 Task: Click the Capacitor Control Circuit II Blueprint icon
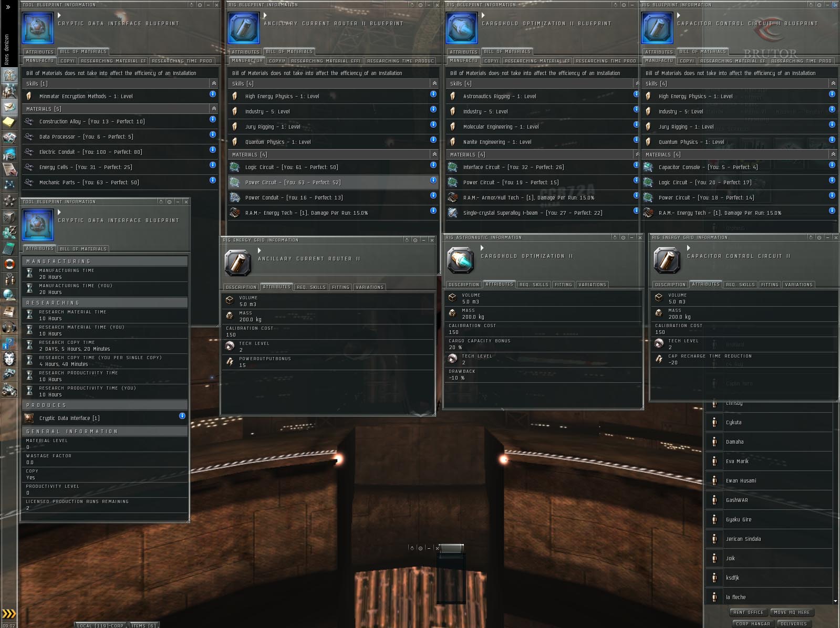coord(657,28)
